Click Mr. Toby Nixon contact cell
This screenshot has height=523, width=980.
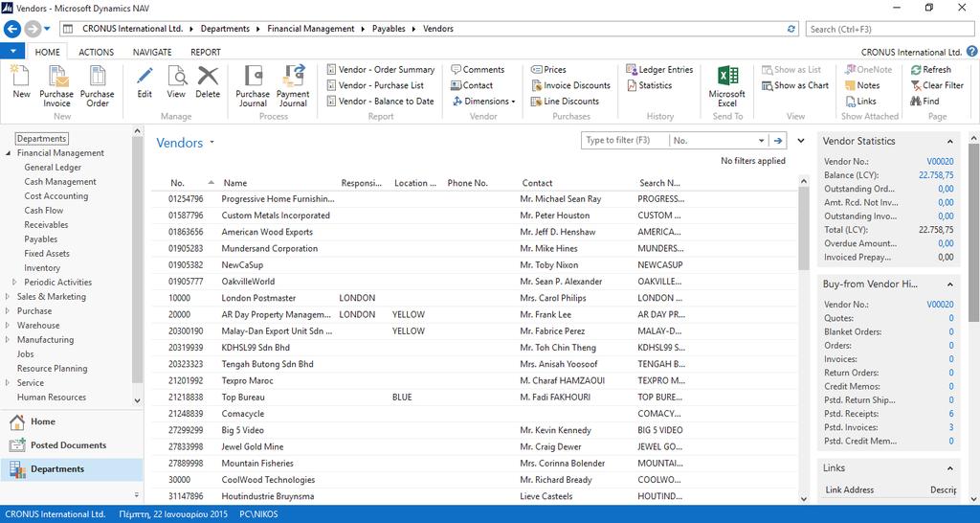pos(548,264)
